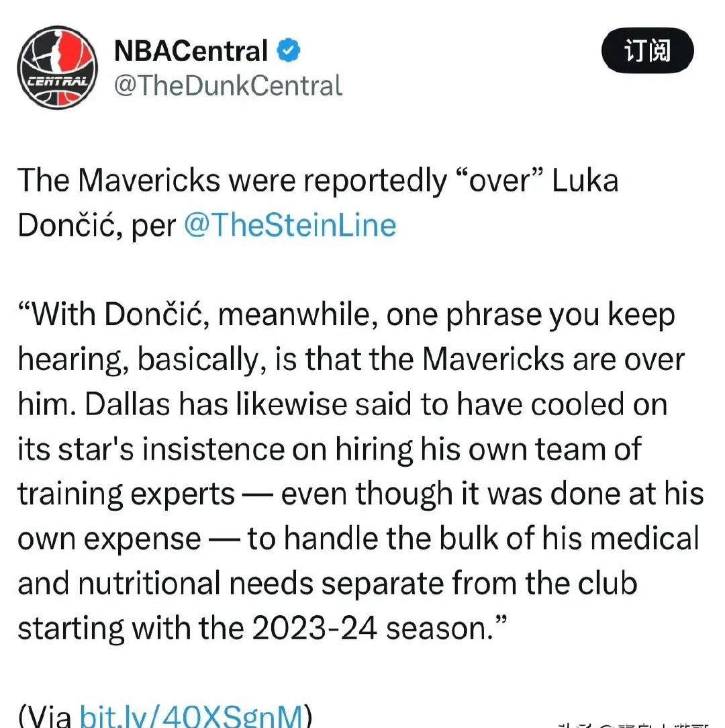Follow the bit.ly/40XSgnM link

(191, 715)
